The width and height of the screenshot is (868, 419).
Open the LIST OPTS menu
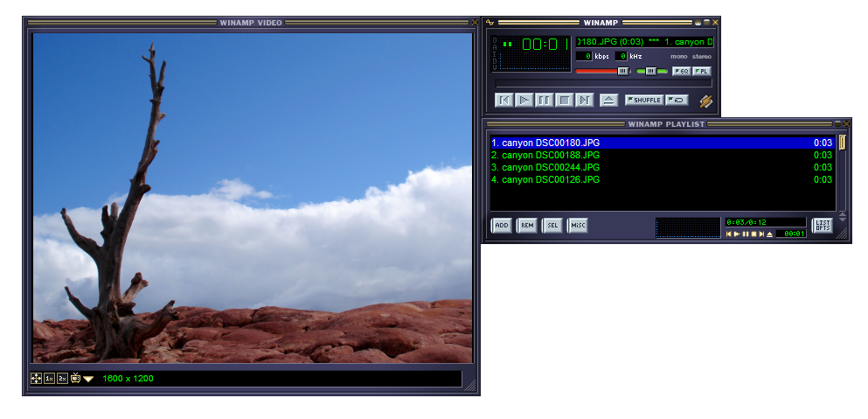click(x=822, y=226)
